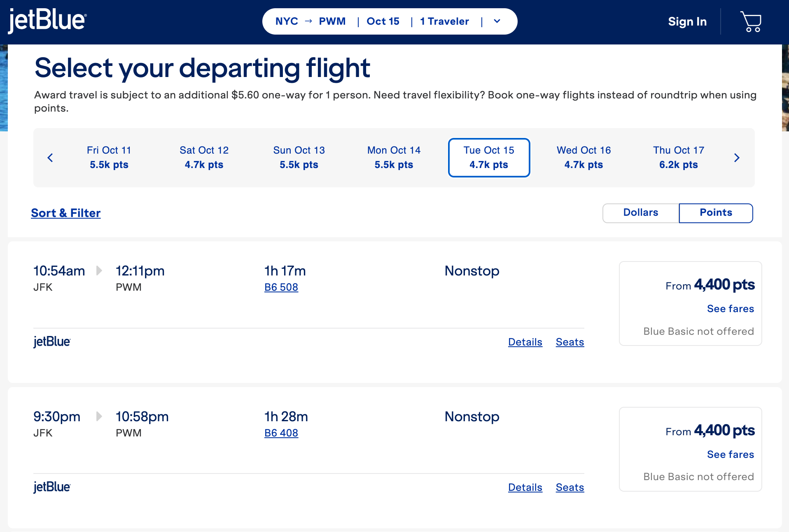Click the JetBlue logo in header
Viewport: 789px width, 532px height.
(x=47, y=21)
